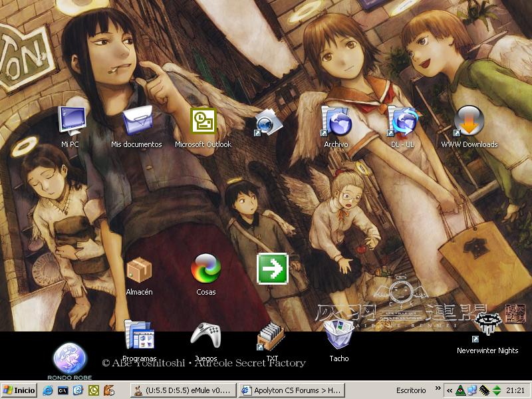Click the Inicio start button
Image resolution: width=532 pixels, height=399 pixels.
click(x=19, y=390)
